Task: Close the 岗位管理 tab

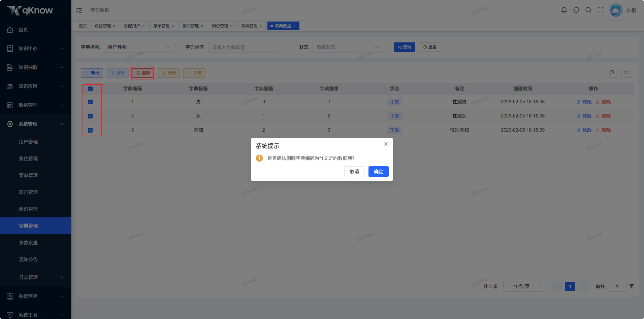Action: [x=231, y=26]
